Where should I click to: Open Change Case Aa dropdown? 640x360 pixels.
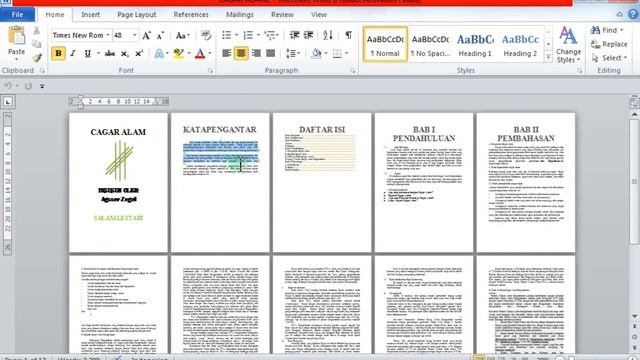click(182, 36)
